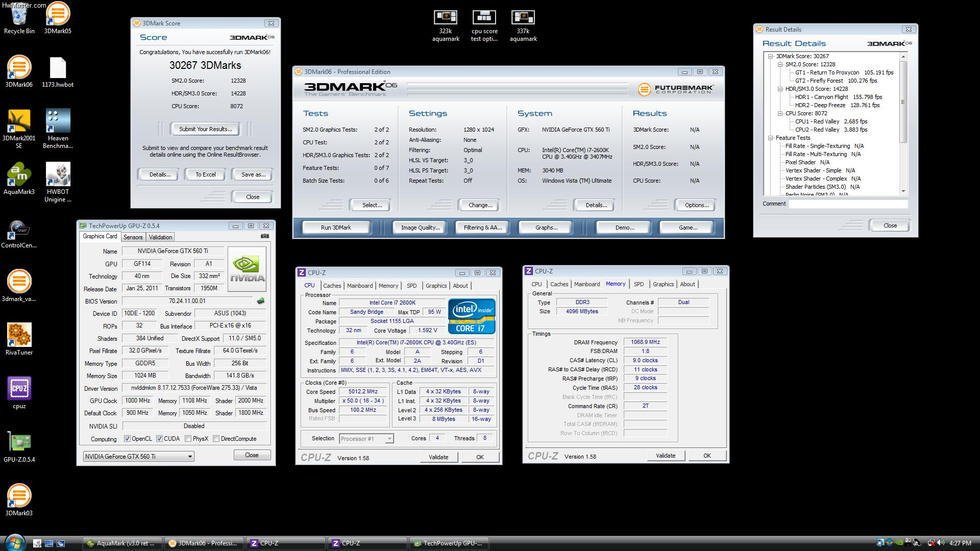
Task: Click the Result Details scrollbar down arrow
Action: pyautogui.click(x=903, y=191)
